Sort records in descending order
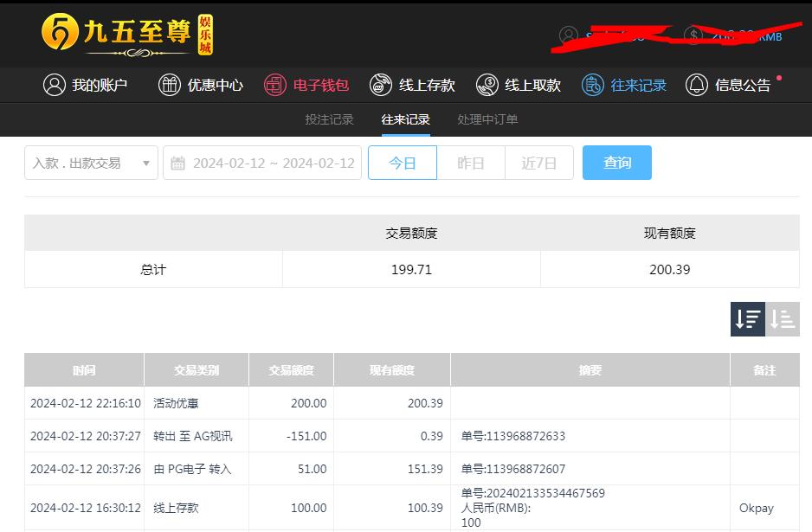This screenshot has height=532, width=812. 748,319
